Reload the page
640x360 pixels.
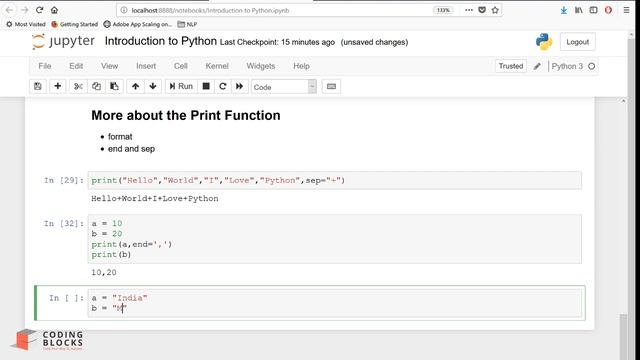tap(40, 10)
